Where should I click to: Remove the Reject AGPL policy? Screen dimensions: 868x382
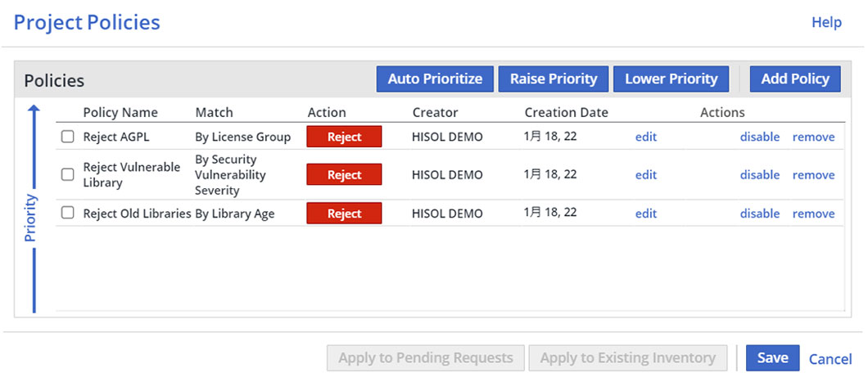[813, 137]
